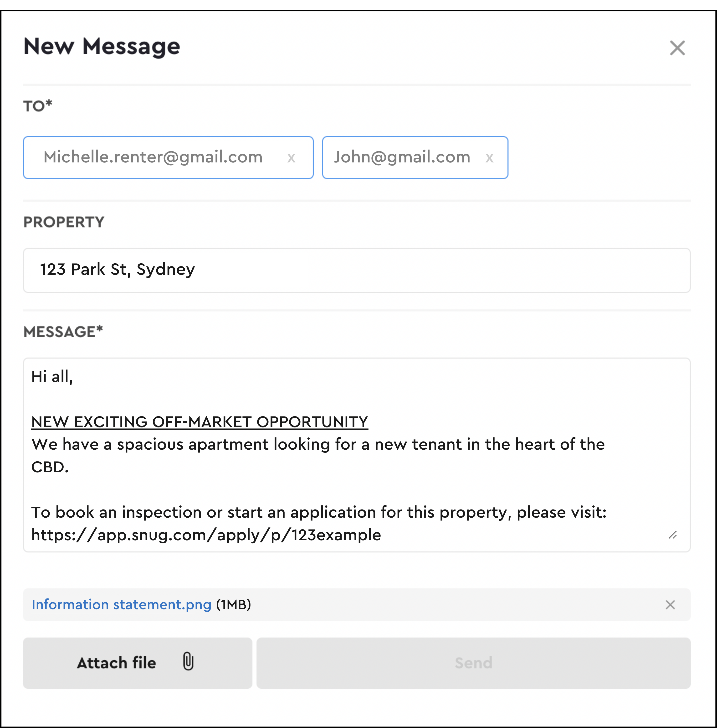Remove Michelle.renter@gmail.com recipient chip

click(x=291, y=158)
